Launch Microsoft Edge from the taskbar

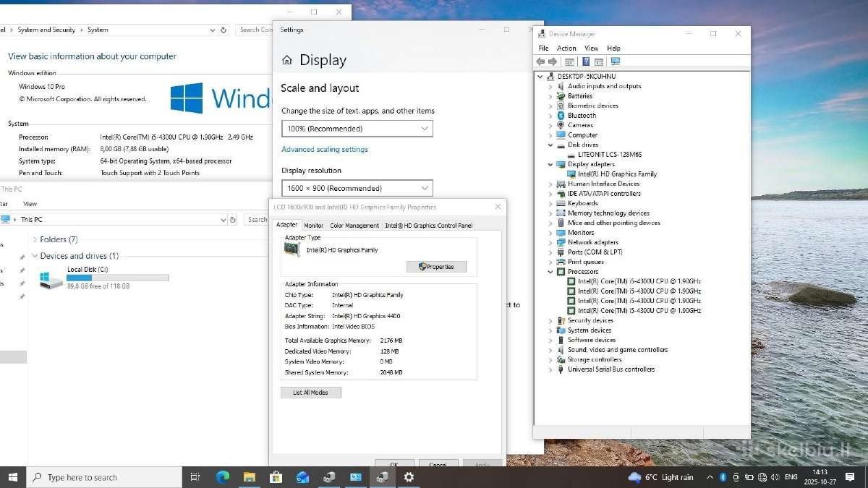223,477
